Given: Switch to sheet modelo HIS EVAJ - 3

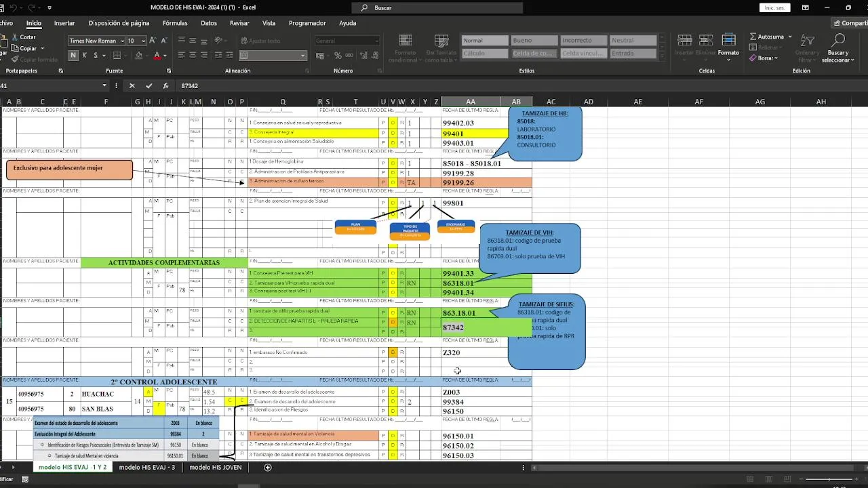Looking at the screenshot, I should click(x=147, y=467).
